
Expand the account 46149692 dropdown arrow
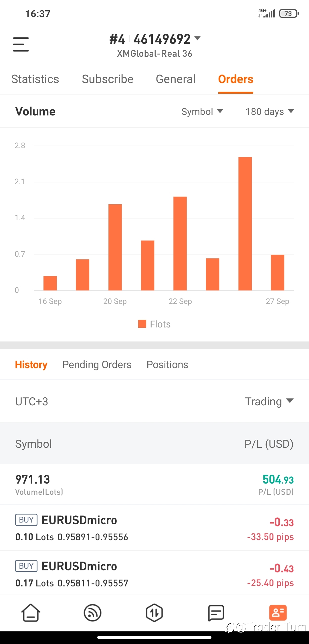point(197,38)
